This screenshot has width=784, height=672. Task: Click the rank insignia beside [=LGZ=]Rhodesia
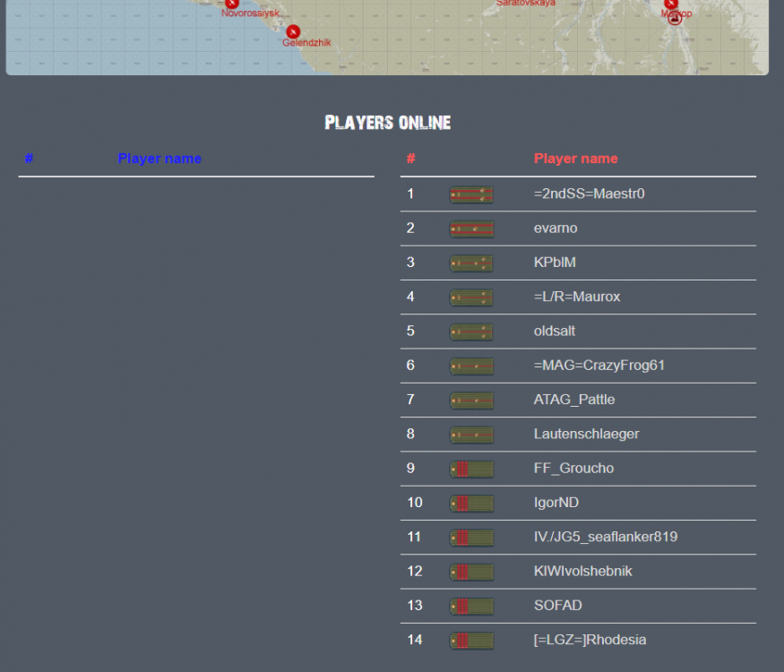tap(471, 641)
